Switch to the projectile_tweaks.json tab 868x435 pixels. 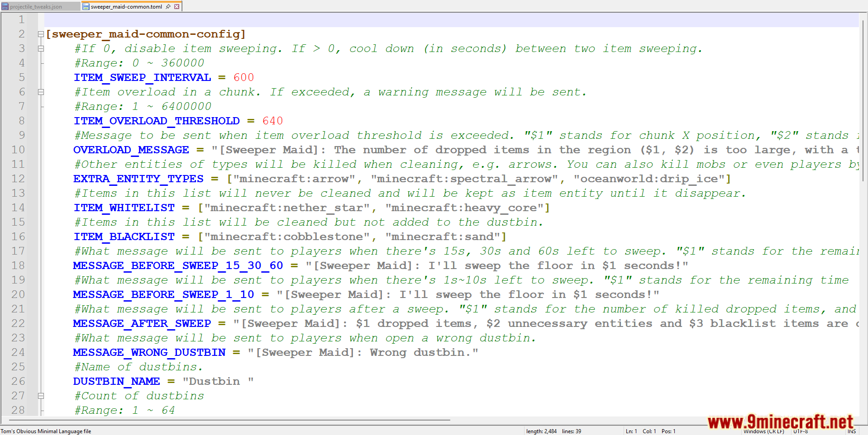[36, 7]
